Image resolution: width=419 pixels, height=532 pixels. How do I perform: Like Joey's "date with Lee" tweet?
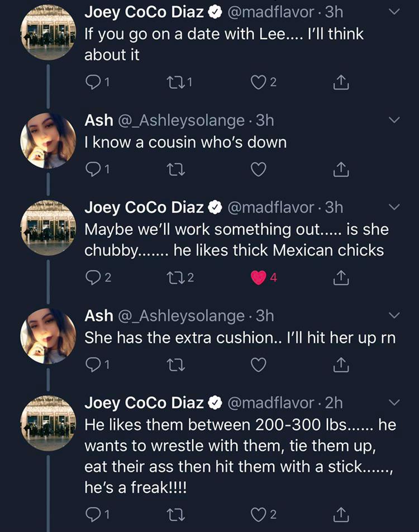258,82
